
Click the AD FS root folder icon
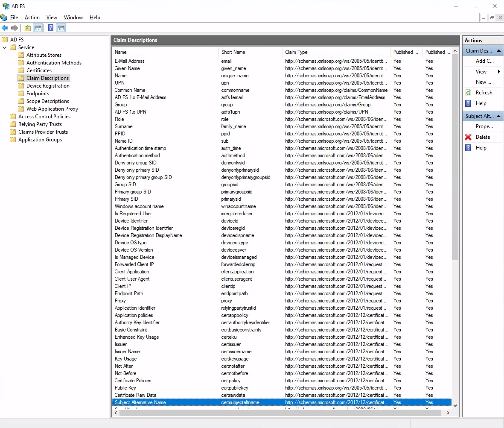5,40
